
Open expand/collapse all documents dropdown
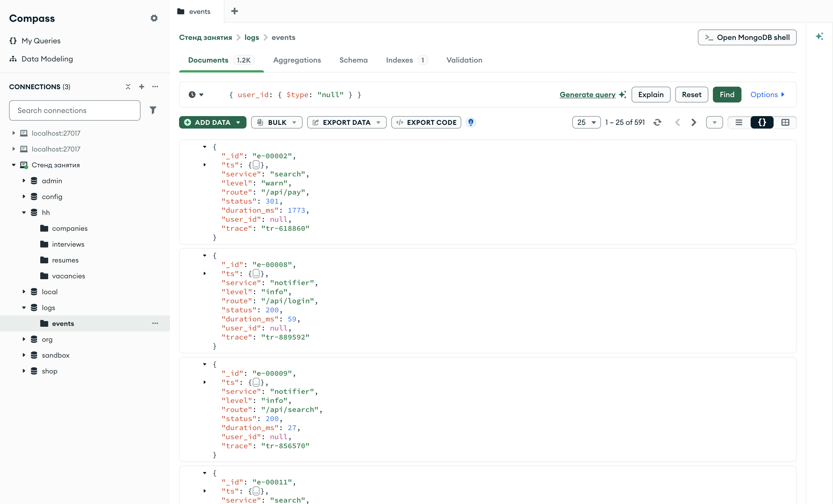(714, 122)
